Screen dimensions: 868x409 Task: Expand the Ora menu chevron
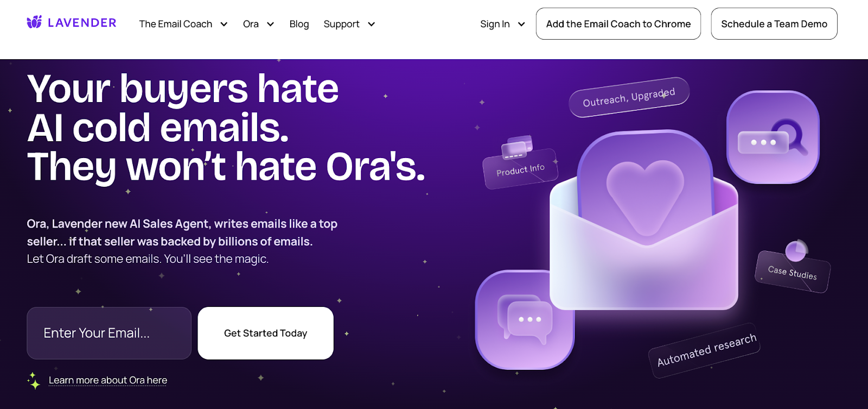pos(270,24)
